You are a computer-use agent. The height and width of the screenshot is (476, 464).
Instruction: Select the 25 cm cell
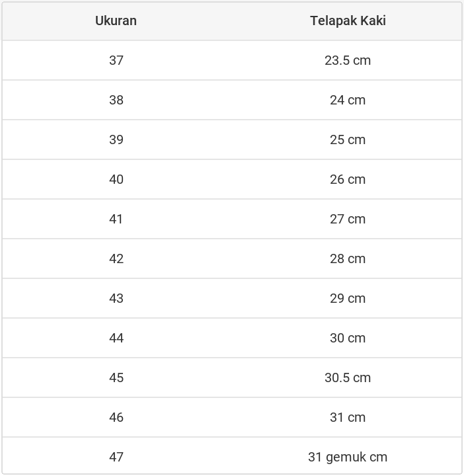pos(348,139)
